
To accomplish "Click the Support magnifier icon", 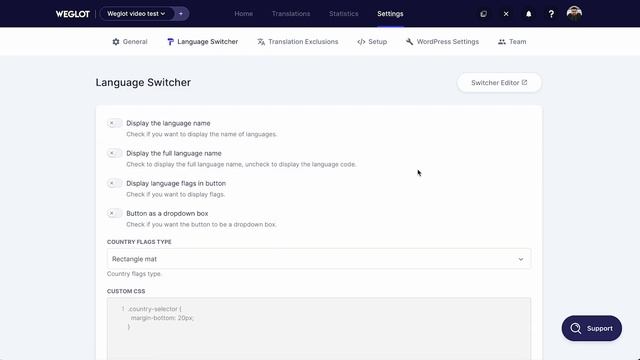I will [576, 328].
